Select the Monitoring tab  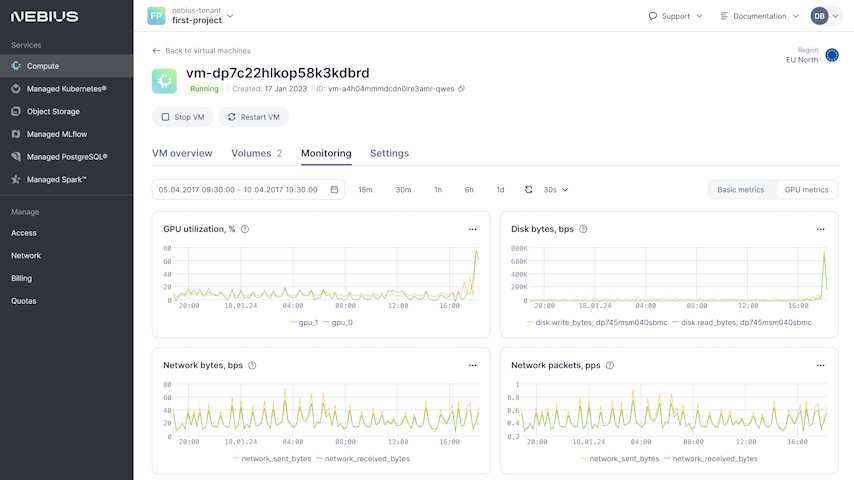coord(326,153)
